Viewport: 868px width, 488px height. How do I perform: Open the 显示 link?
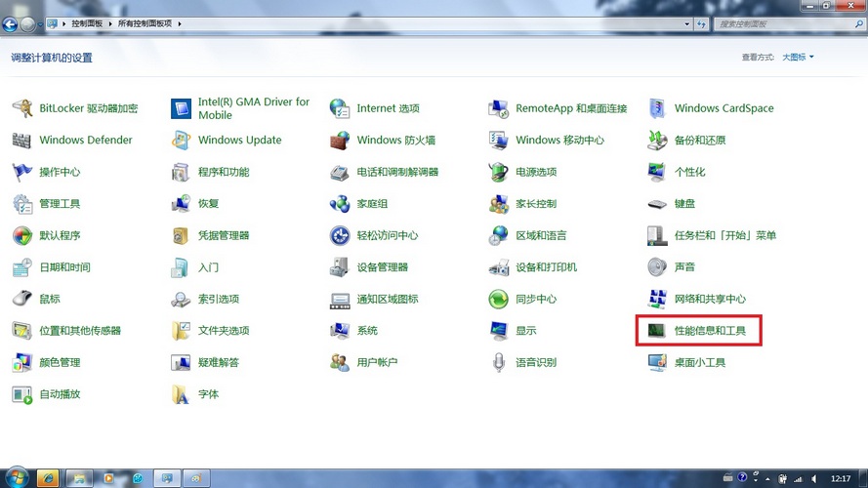526,331
